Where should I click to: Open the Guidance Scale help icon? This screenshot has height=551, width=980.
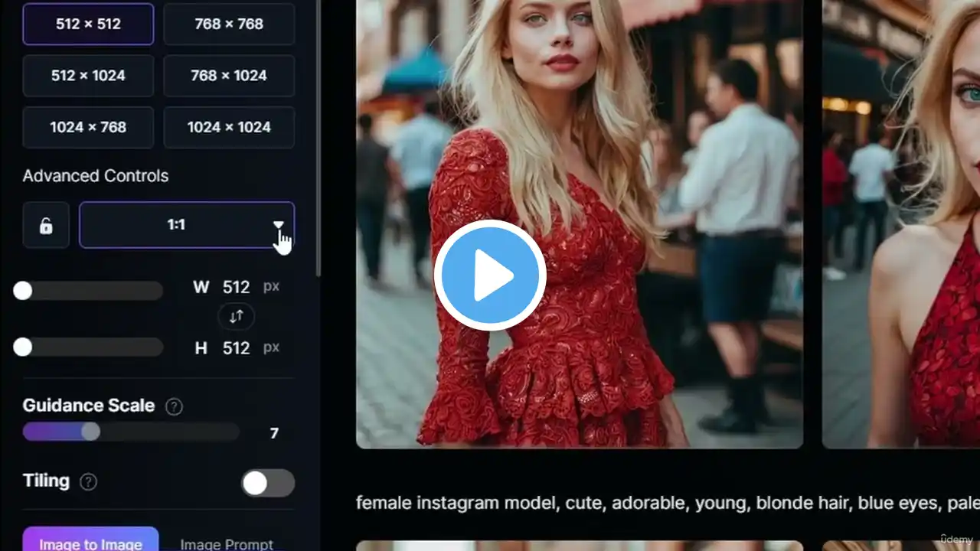(175, 406)
